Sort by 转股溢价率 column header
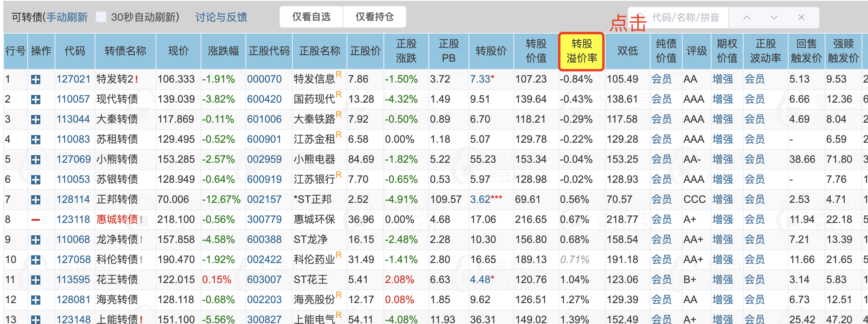 tap(582, 51)
